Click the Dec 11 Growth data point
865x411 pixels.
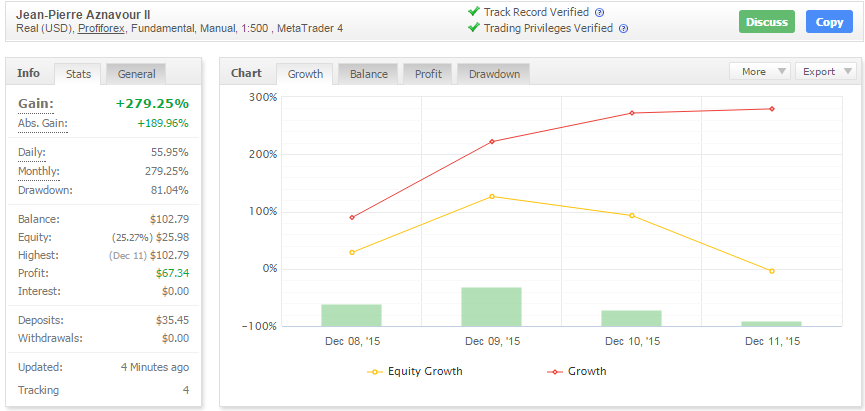click(772, 109)
